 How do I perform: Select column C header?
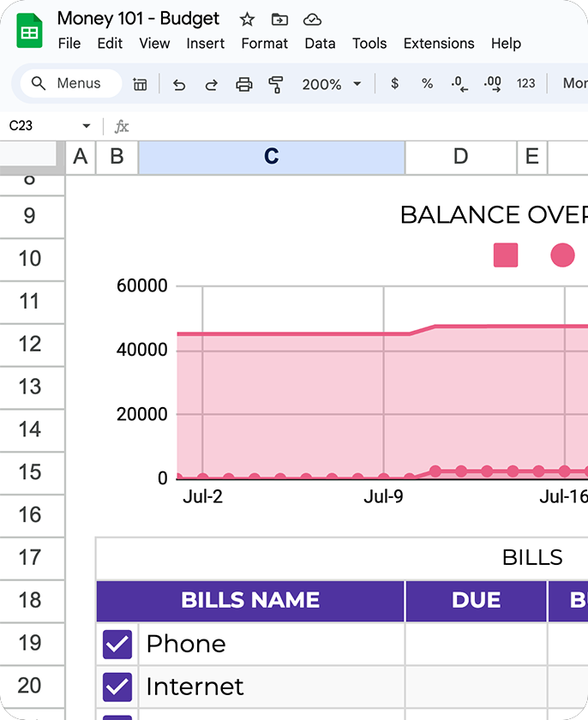(x=271, y=157)
